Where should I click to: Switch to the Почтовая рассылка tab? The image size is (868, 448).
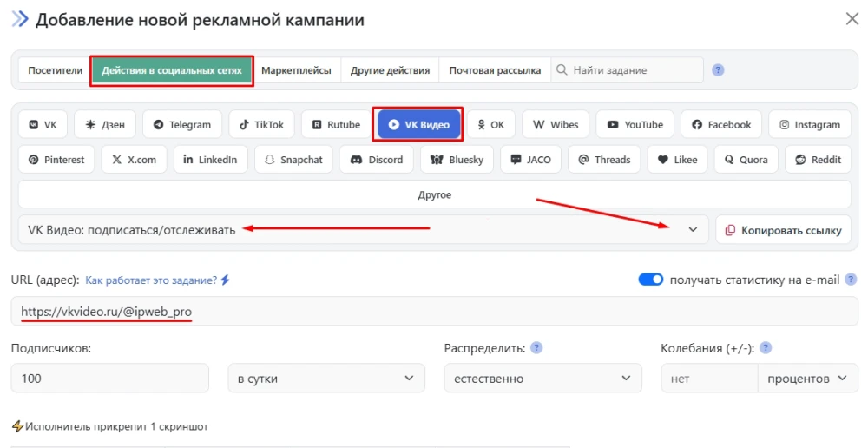tap(495, 70)
